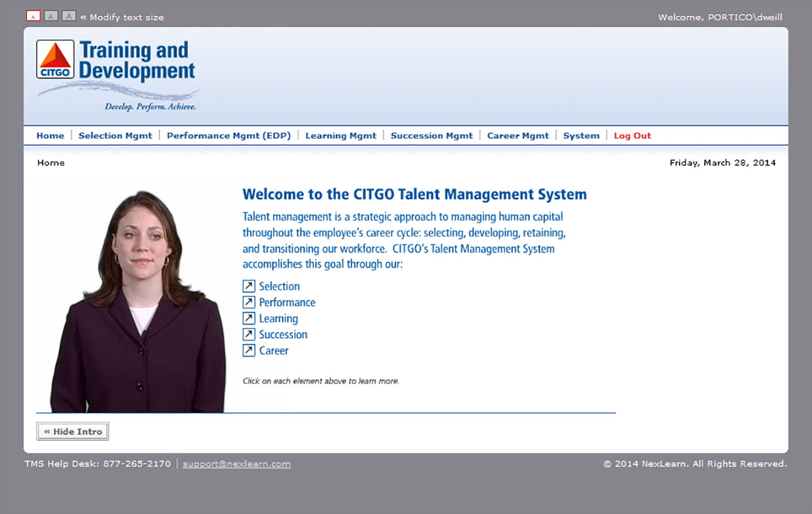Click the presenter video of the woman
The image size is (812, 514).
(137, 301)
